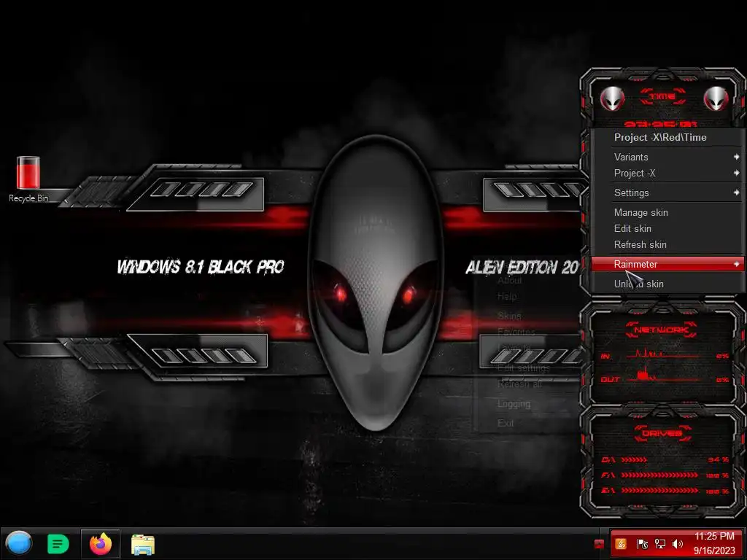Show hidden tray icons arrow
This screenshot has width=747, height=560.
(x=600, y=544)
